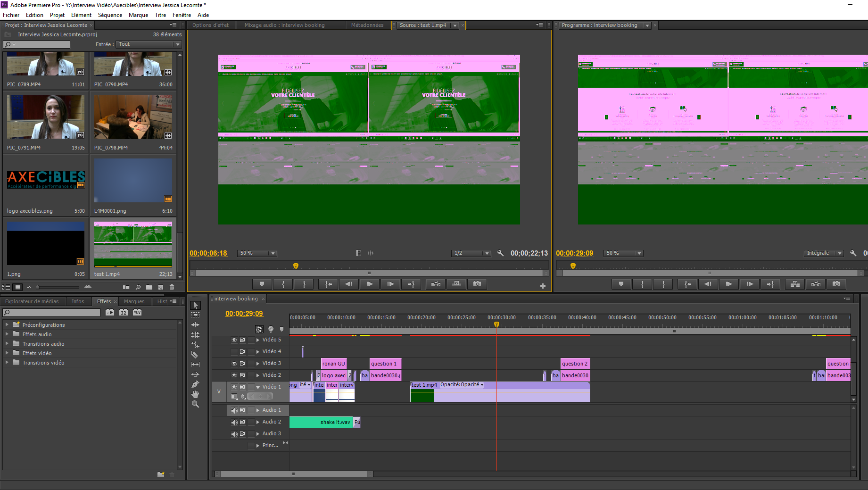The image size is (868, 490).
Task: Mute Audio 2 track
Action: click(234, 422)
